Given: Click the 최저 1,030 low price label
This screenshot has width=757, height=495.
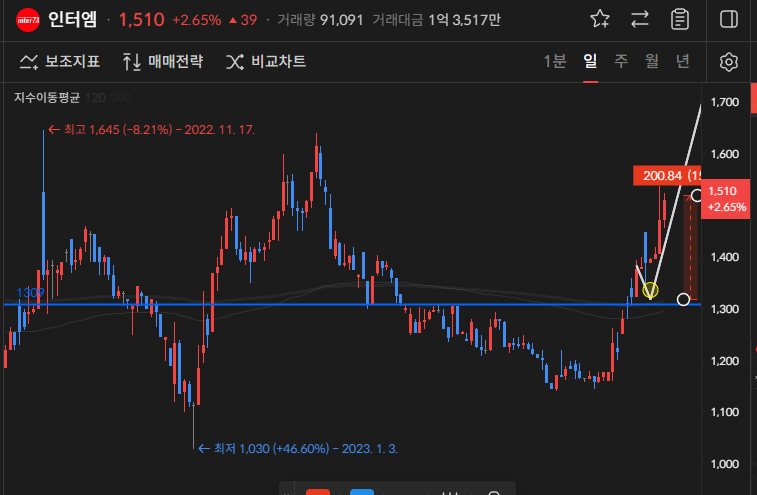Looking at the screenshot, I should click(x=298, y=449).
